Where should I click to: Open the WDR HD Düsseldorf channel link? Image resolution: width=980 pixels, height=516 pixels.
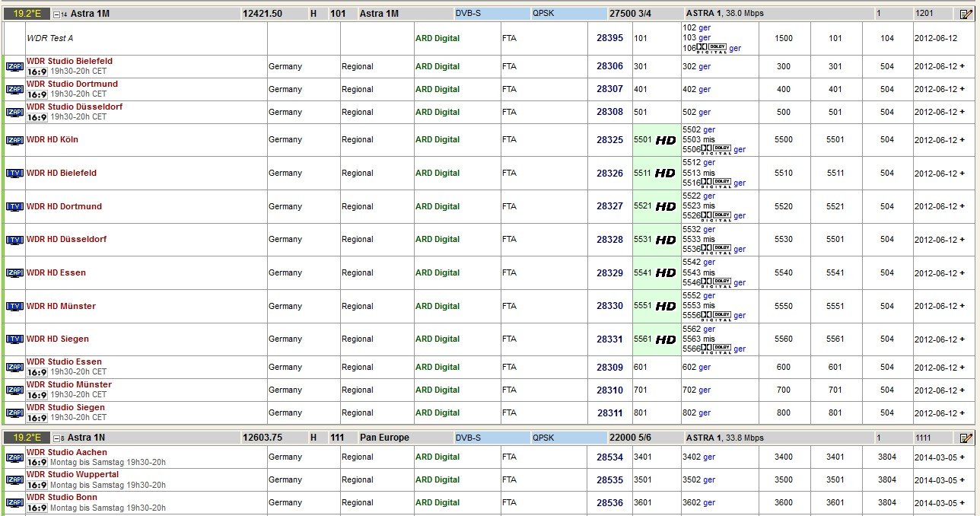pos(66,239)
